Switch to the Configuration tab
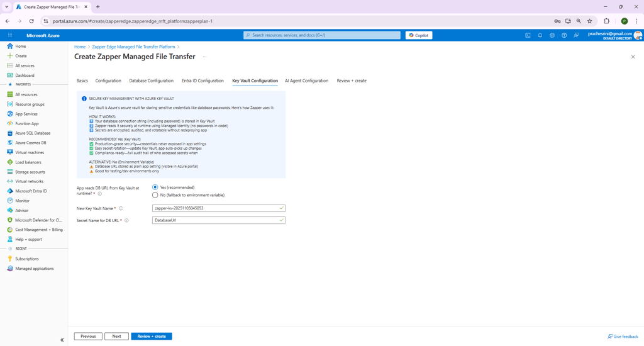This screenshot has height=346, width=644. coord(108,81)
